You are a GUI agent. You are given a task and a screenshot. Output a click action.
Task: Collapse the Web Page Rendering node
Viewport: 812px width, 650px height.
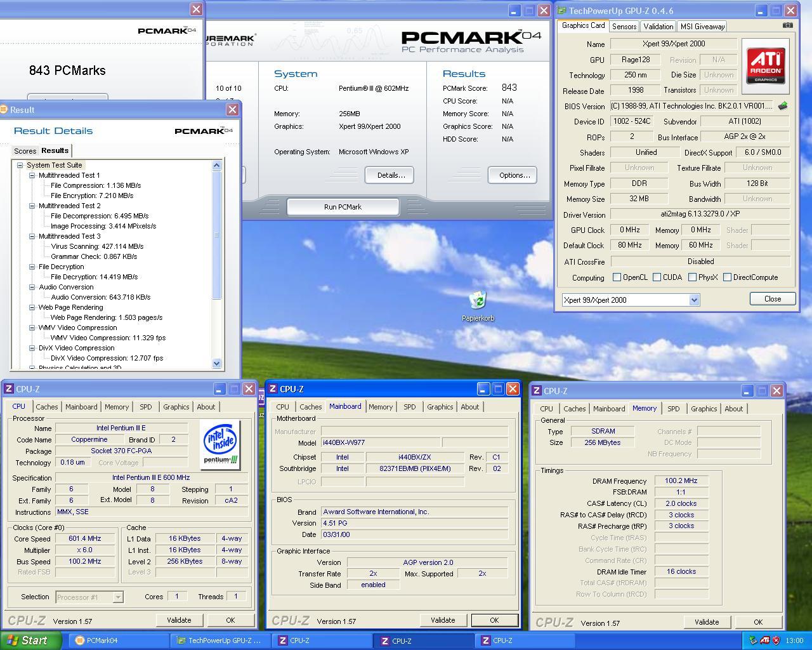tap(32, 307)
